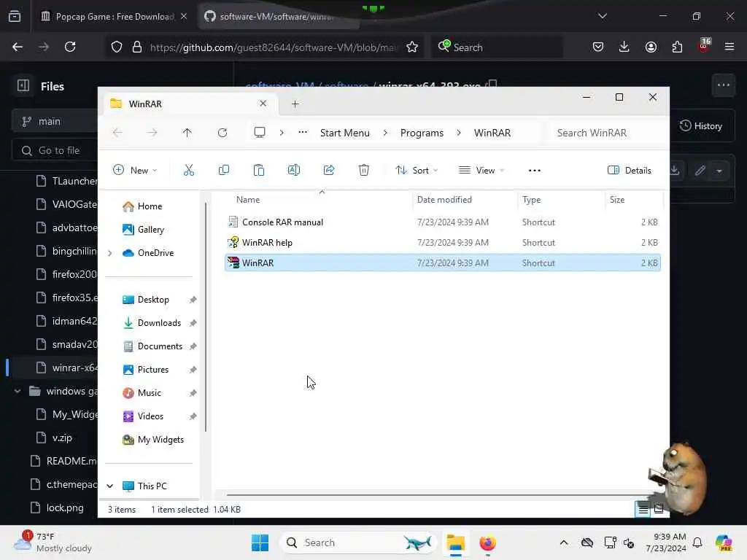Click Programs breadcrumb
The height and width of the screenshot is (560, 747).
422,133
